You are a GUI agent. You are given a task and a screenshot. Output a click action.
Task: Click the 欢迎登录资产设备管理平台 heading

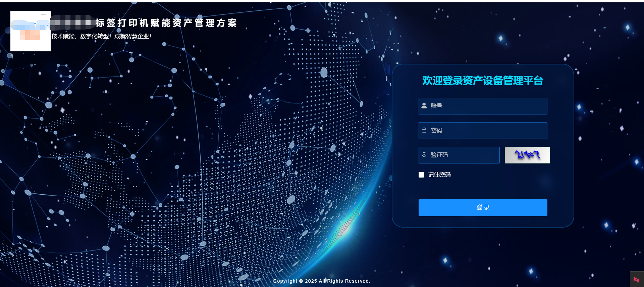483,81
